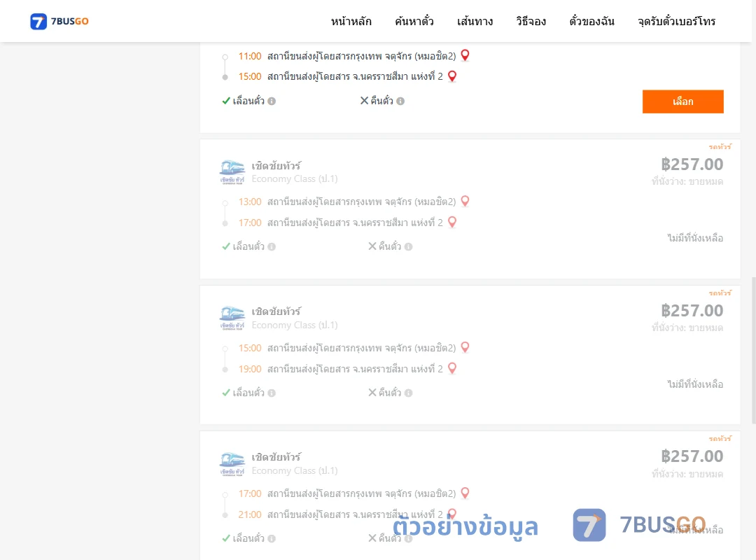
Task: Click the ฿257.00 price of the 13:00 trip
Action: coord(692,164)
